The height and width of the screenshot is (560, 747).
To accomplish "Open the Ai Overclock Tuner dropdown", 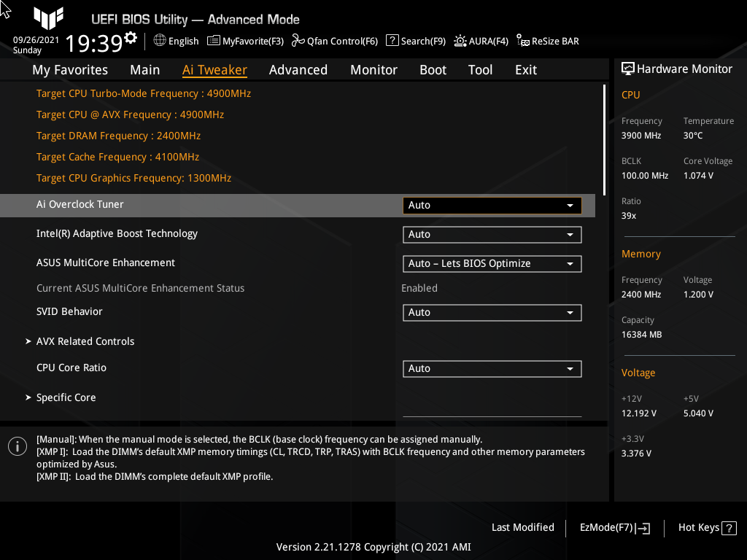I will (492, 205).
